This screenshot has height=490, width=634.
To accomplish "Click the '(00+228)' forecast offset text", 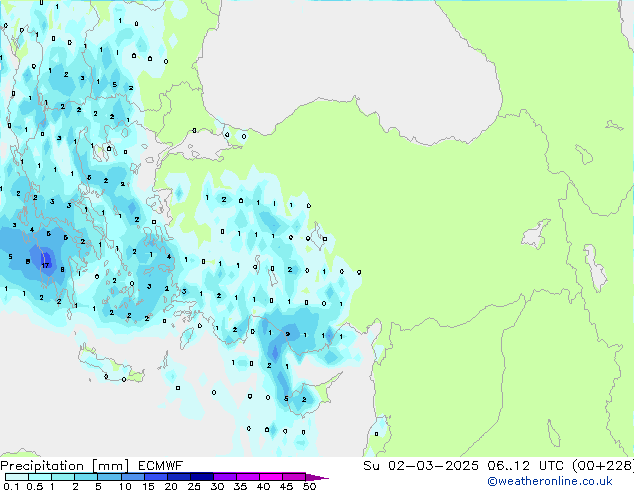I will click(602, 466).
